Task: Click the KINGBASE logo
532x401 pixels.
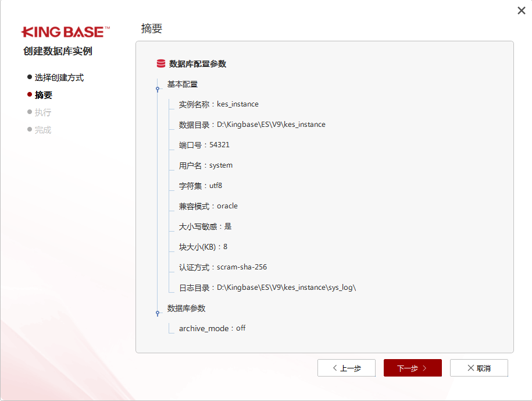Action: point(66,32)
